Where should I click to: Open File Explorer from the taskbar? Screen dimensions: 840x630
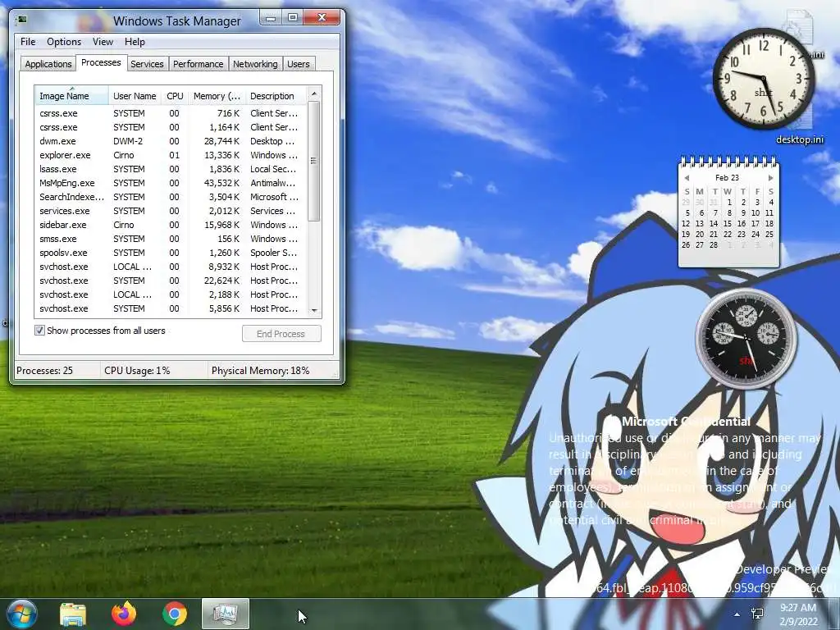73,614
